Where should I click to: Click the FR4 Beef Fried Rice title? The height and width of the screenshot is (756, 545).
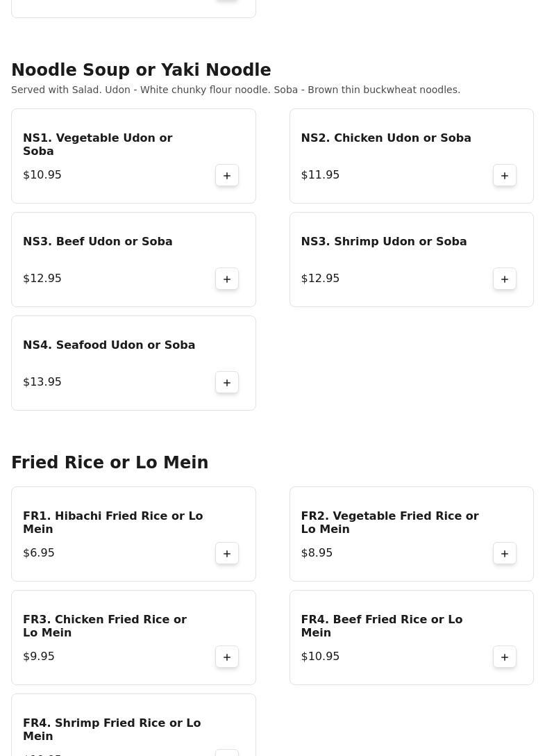(382, 626)
